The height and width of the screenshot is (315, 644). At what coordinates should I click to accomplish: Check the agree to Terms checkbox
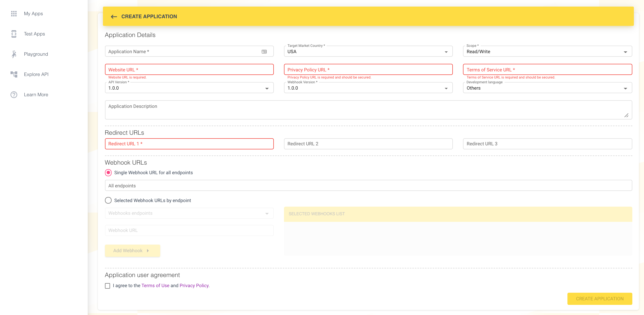(x=108, y=286)
